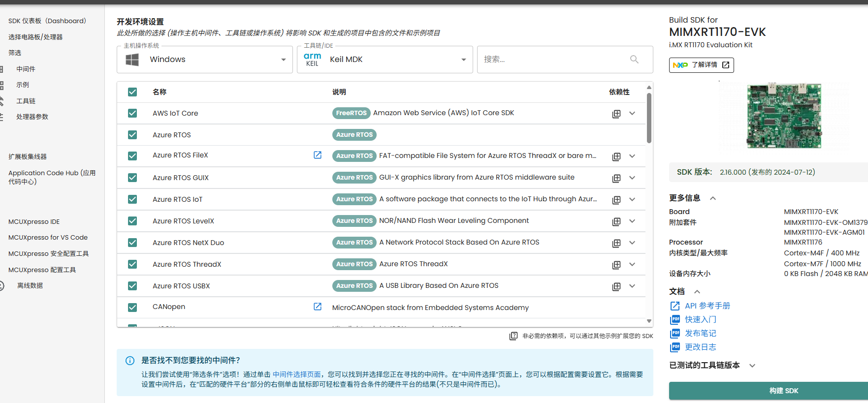Screen dimensions: 868x403
Task: Open SDK 仪表板 (Dashboard) in sidebar
Action: 47,21
